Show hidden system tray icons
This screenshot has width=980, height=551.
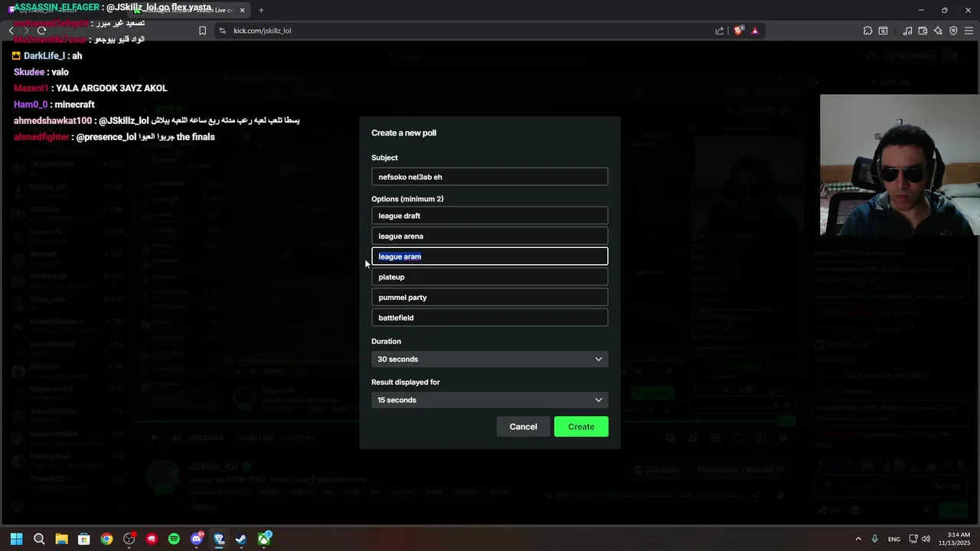858,539
